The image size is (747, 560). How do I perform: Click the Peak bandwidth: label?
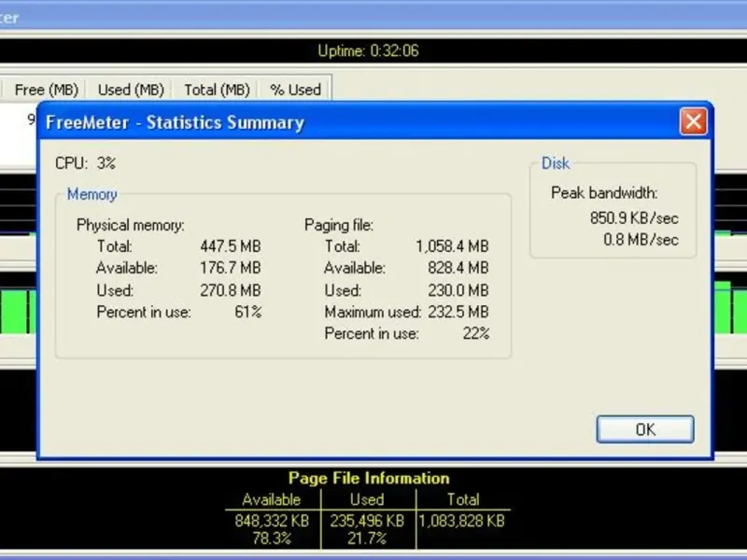(604, 193)
